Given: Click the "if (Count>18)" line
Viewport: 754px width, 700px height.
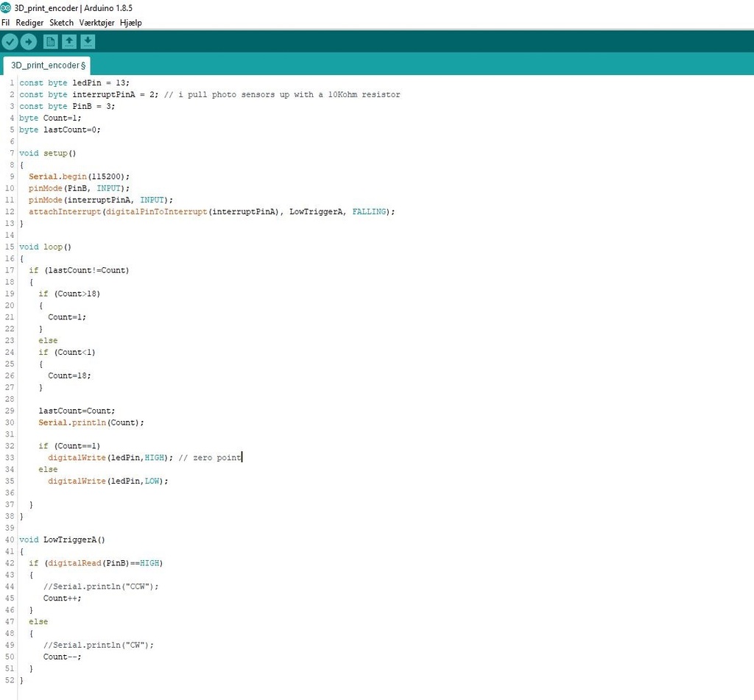Looking at the screenshot, I should 70,294.
